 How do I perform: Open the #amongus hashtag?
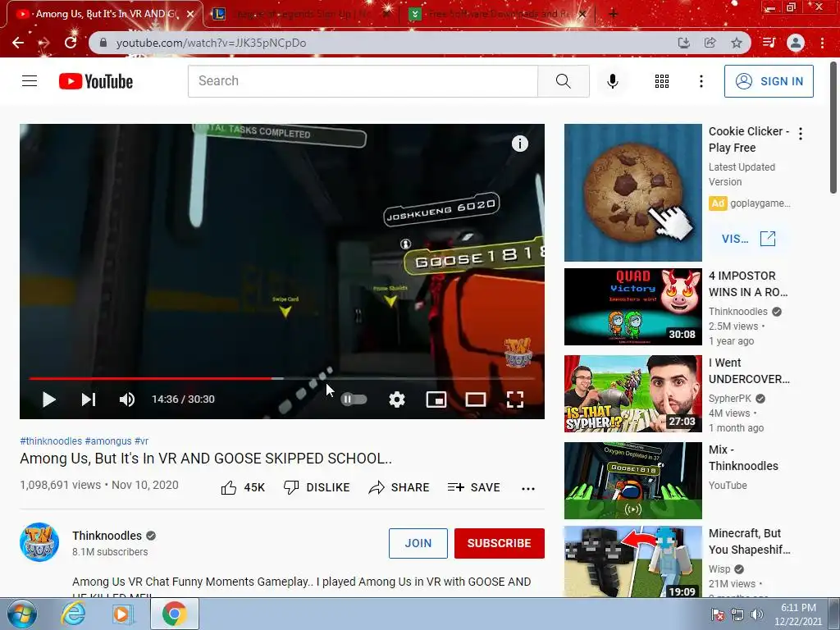point(107,441)
